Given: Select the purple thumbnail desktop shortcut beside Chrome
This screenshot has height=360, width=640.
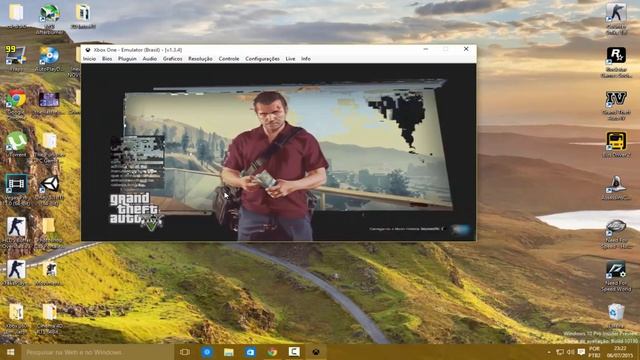Looking at the screenshot, I should coord(49,103).
